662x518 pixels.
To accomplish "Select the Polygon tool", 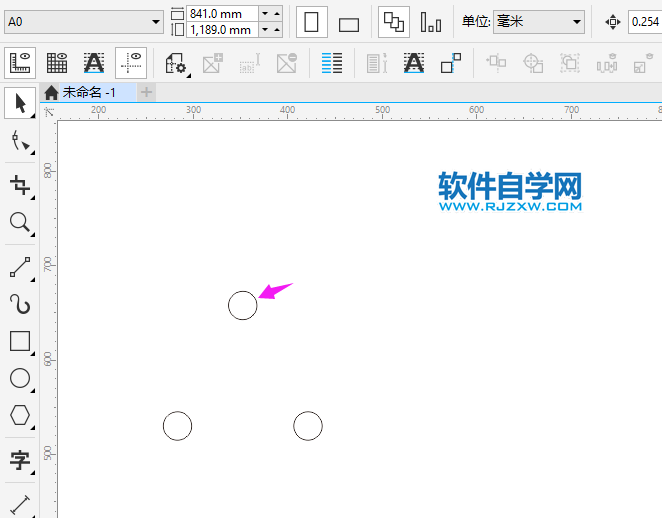I will tap(20, 415).
